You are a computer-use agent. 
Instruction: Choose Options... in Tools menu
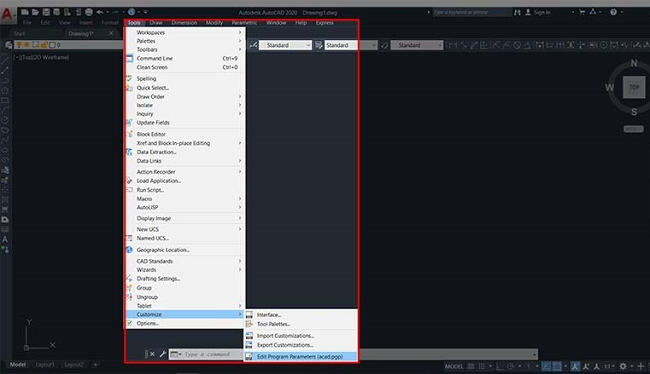click(184, 323)
